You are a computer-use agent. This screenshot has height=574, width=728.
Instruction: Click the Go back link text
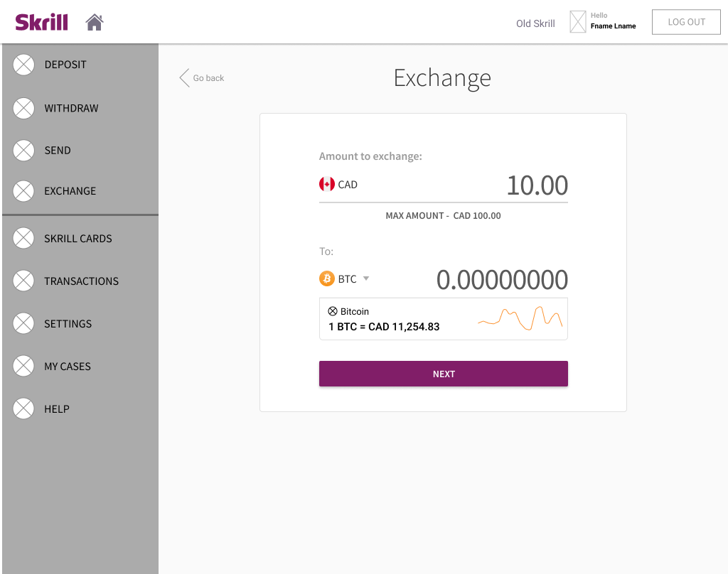pyautogui.click(x=208, y=78)
